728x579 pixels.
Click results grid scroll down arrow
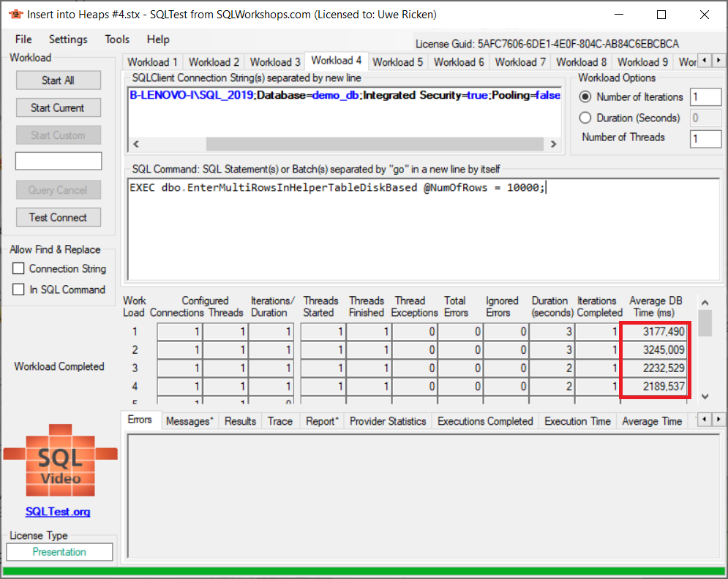point(705,397)
